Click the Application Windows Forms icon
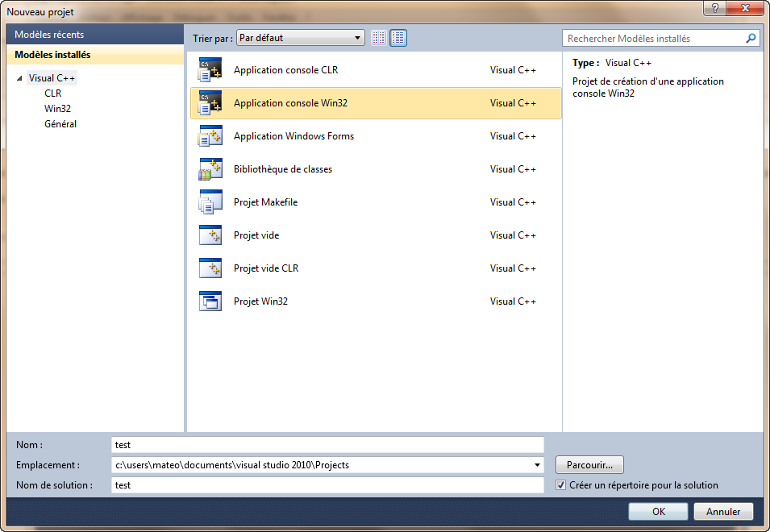The image size is (770, 532). 210,136
